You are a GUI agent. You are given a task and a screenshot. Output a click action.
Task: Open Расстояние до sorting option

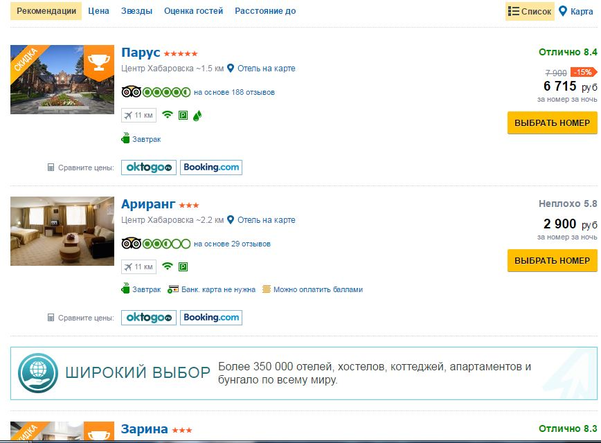265,11
